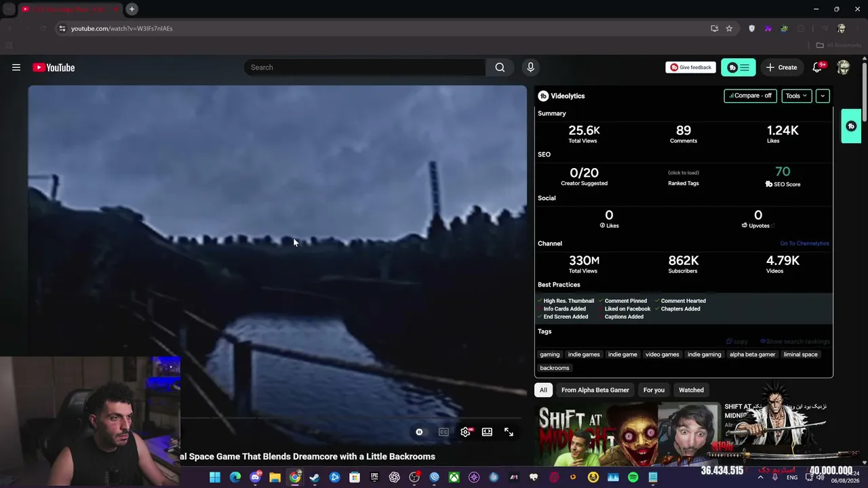Open Discord from the taskbar

pyautogui.click(x=255, y=477)
